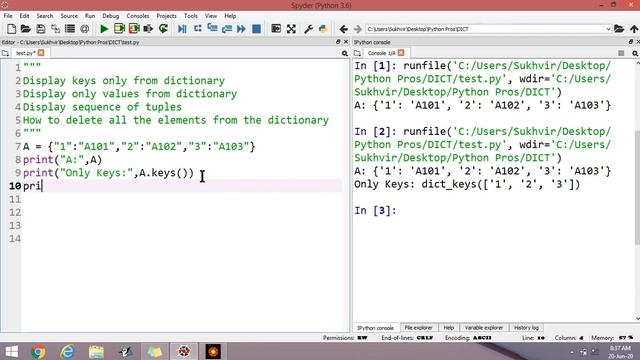Start debugging with debug file icon
Viewport: 640px width, 360px height.
pos(182,29)
